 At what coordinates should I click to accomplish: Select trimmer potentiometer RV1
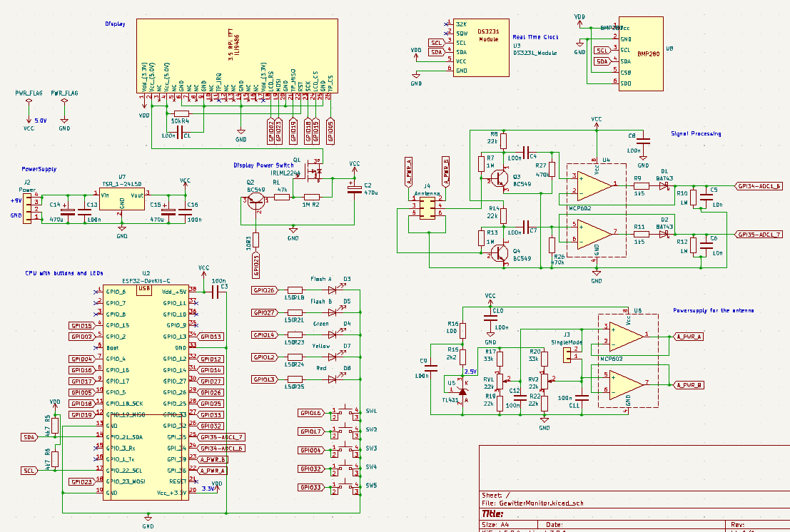tap(500, 381)
